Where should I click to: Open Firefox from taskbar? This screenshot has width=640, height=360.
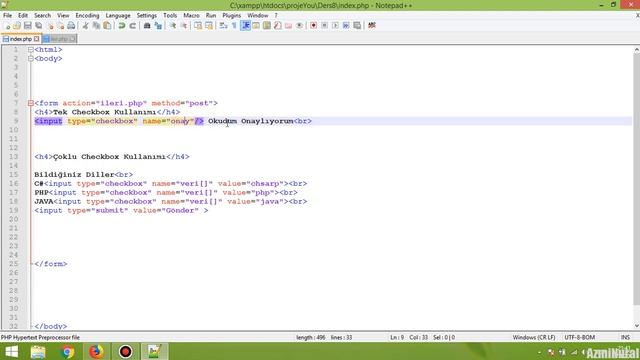tap(96, 351)
